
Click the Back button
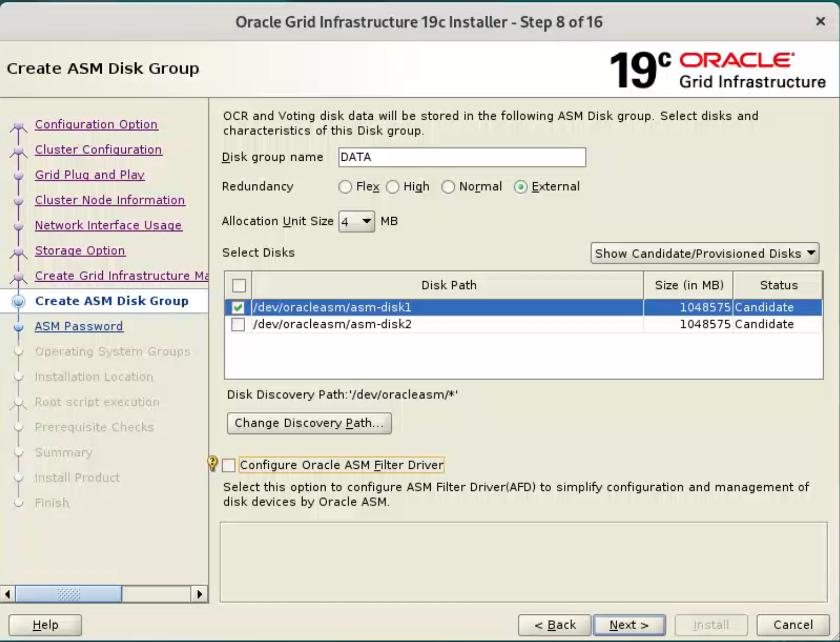pyautogui.click(x=554, y=625)
